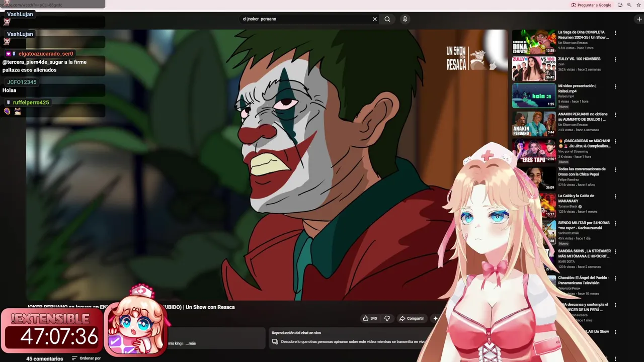The width and height of the screenshot is (644, 362).
Task: Click the video player showing the joker
Action: click(267, 165)
